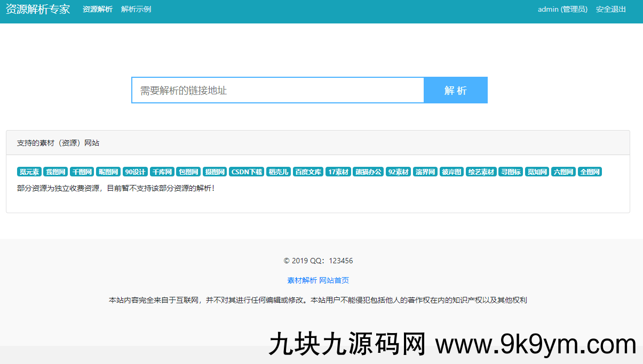Go to 网站首页 via footer link
This screenshot has height=364, width=643.
[334, 280]
